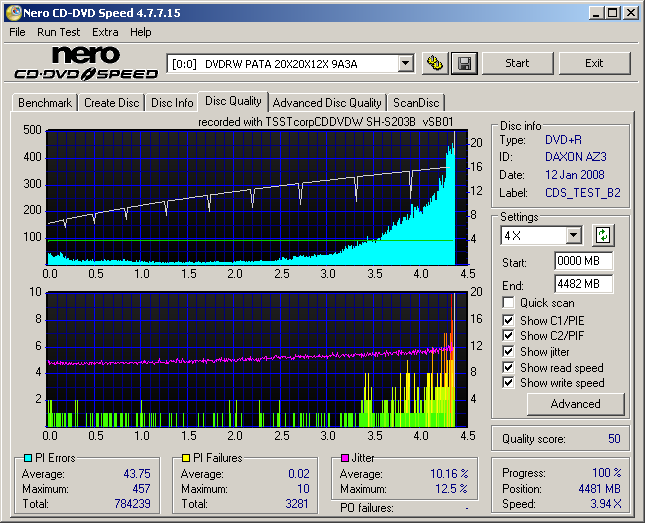Click the disc label CDS_TEST_B2
Viewport: 645px width, 523px height.
(583, 193)
